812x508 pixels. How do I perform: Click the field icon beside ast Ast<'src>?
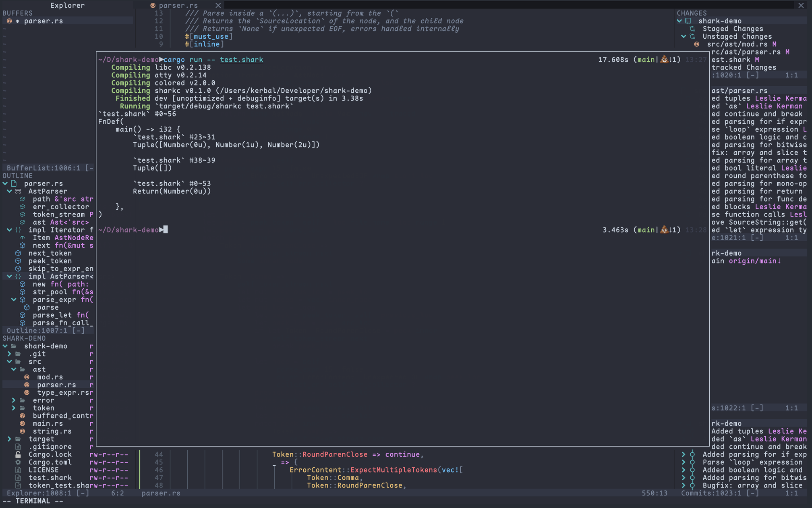(x=23, y=222)
